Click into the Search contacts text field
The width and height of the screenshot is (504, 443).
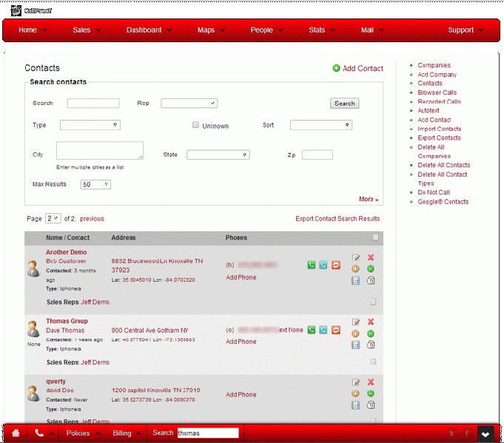click(x=93, y=103)
